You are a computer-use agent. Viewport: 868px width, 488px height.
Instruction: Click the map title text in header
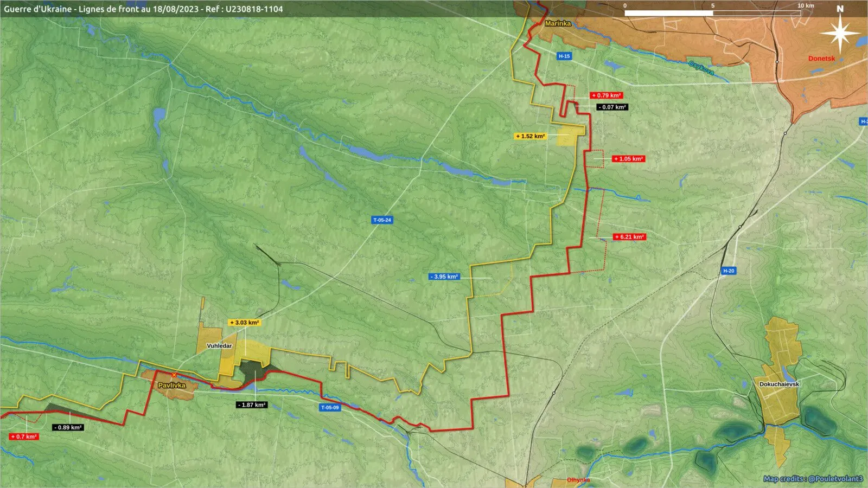(x=143, y=9)
